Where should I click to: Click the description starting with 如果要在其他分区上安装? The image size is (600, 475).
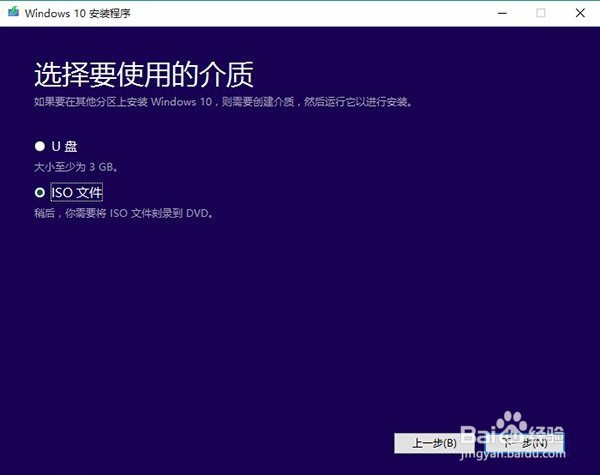(x=223, y=102)
